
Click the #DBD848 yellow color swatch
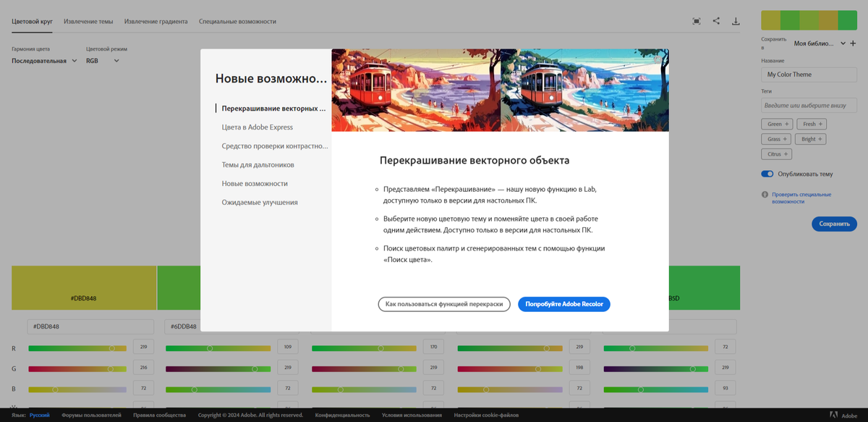(84, 288)
